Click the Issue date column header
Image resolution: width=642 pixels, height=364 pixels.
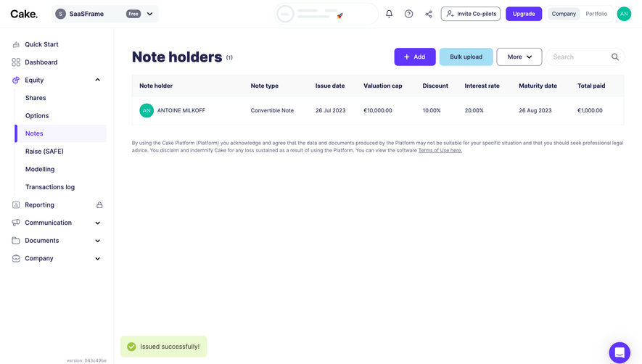[x=330, y=86]
